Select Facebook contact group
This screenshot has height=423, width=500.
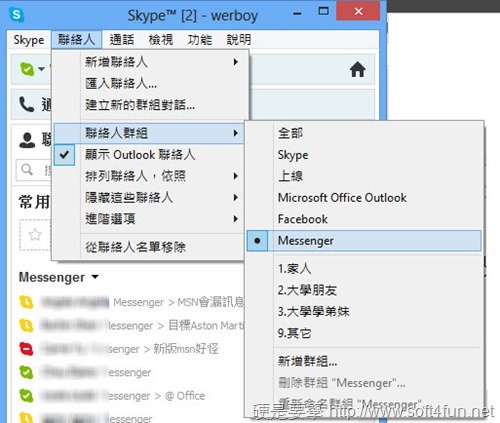[x=364, y=219]
